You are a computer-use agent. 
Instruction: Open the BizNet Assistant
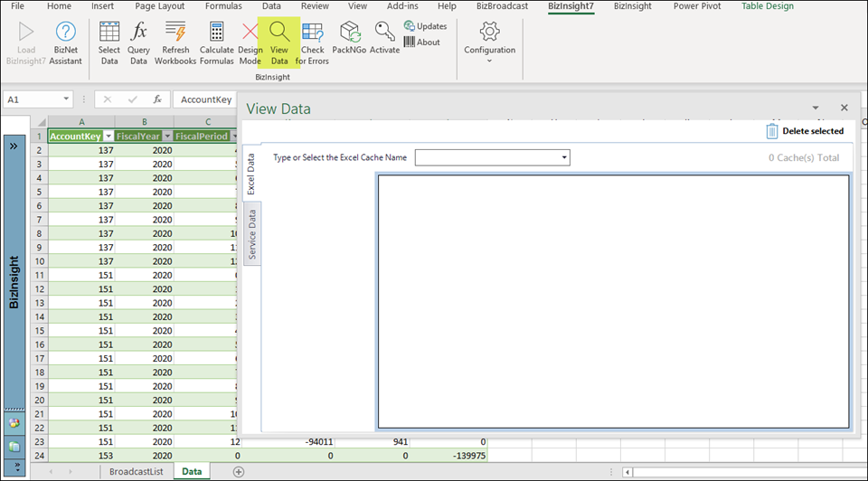click(65, 43)
